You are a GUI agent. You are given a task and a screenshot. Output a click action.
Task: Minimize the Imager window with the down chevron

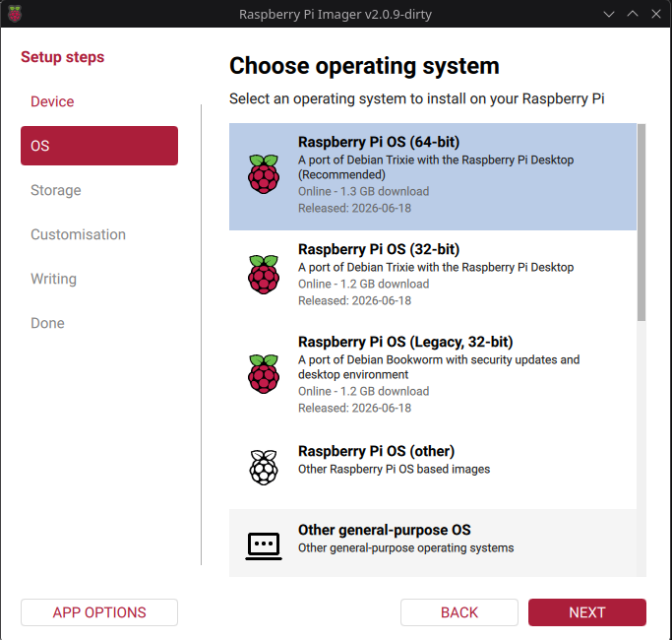(609, 14)
